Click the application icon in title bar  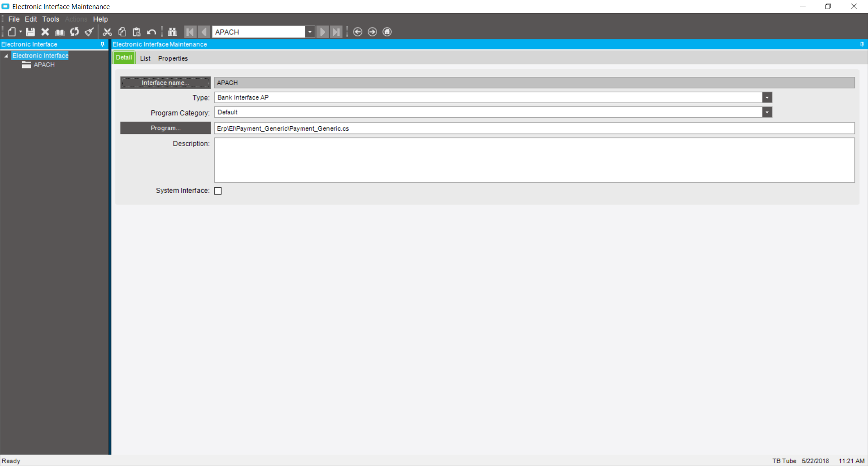click(x=5, y=6)
